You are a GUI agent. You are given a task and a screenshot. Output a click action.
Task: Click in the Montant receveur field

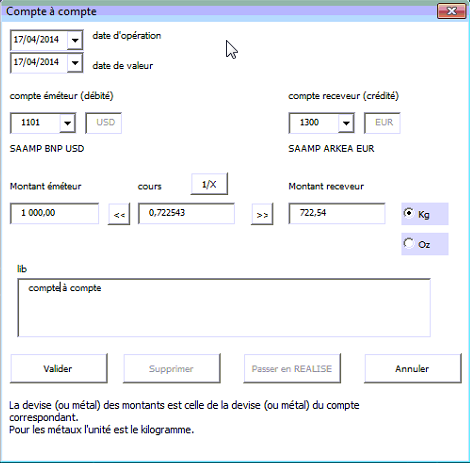click(x=337, y=213)
